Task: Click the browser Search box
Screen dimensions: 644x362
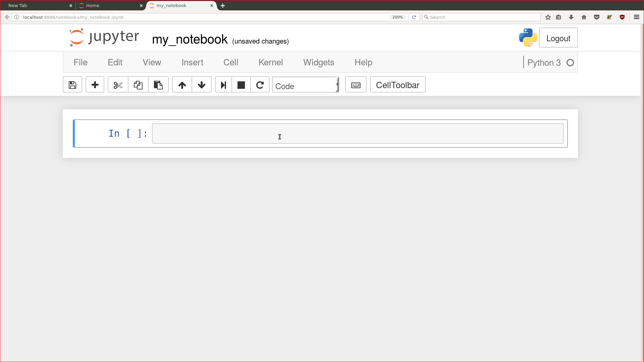Action: [x=481, y=17]
